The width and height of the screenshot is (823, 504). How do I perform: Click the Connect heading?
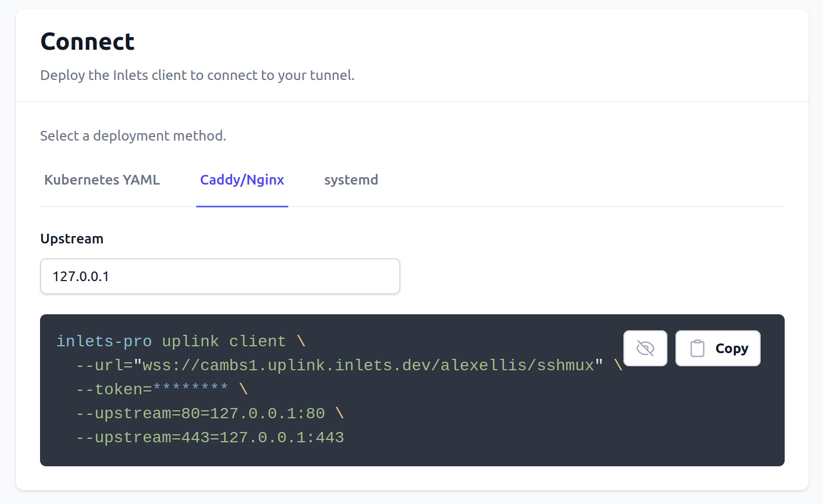coord(88,42)
